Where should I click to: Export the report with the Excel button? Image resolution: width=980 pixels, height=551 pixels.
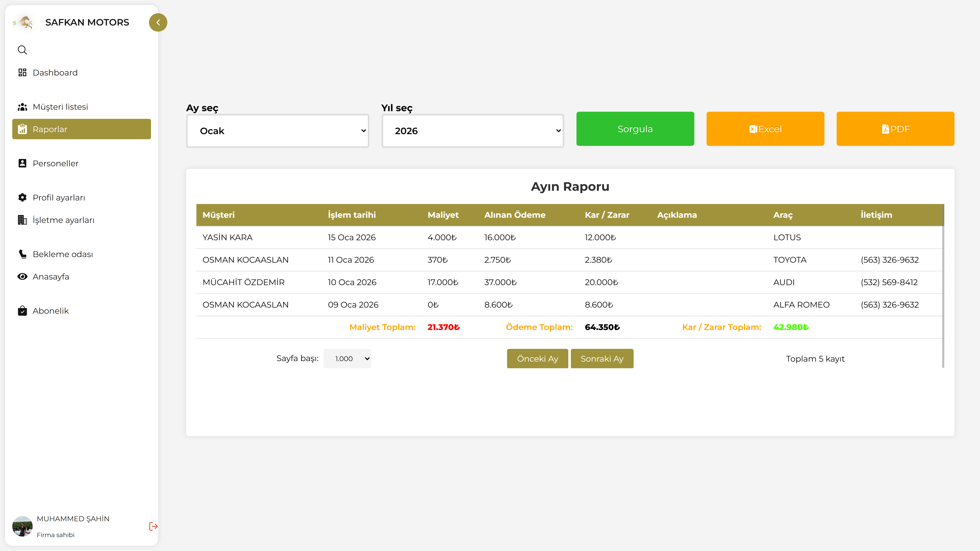(765, 129)
